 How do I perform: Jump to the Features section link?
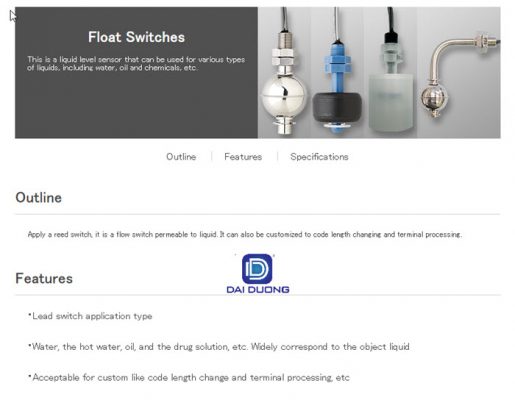tap(243, 157)
